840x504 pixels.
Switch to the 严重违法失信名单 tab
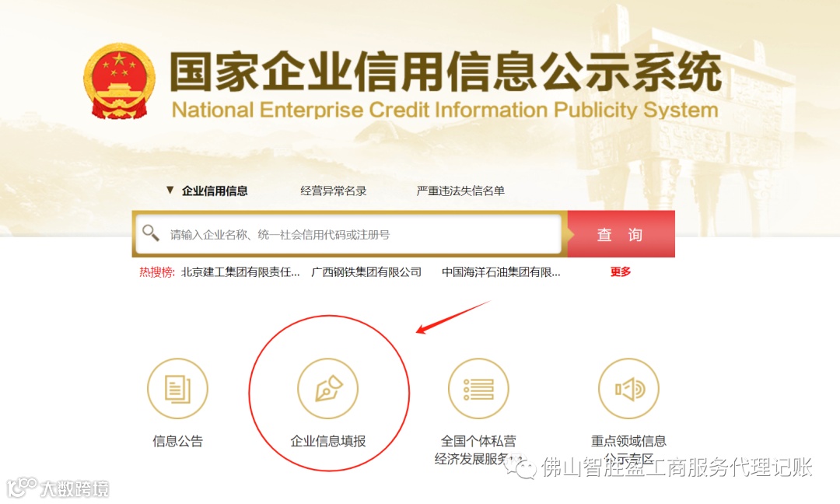460,191
